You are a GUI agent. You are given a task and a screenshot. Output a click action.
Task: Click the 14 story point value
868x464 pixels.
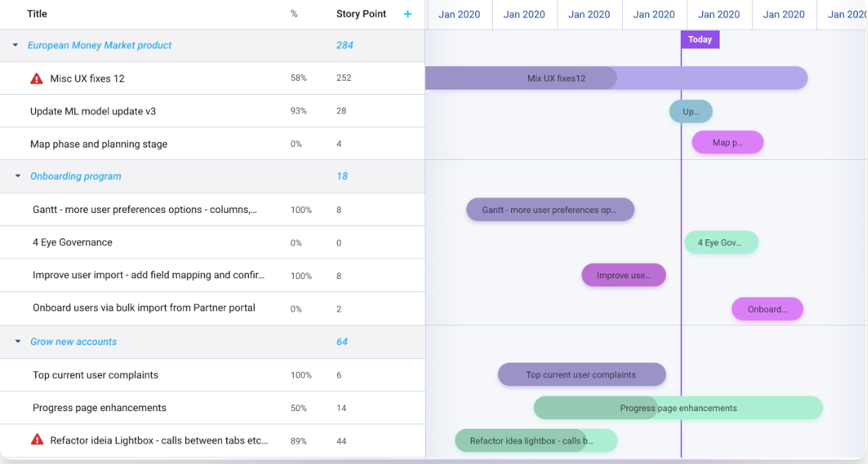[341, 408]
